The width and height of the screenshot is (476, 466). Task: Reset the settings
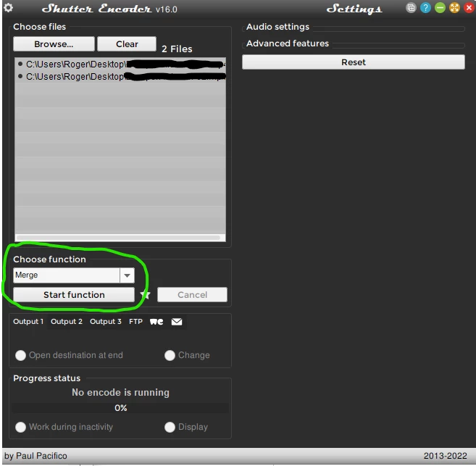point(354,62)
